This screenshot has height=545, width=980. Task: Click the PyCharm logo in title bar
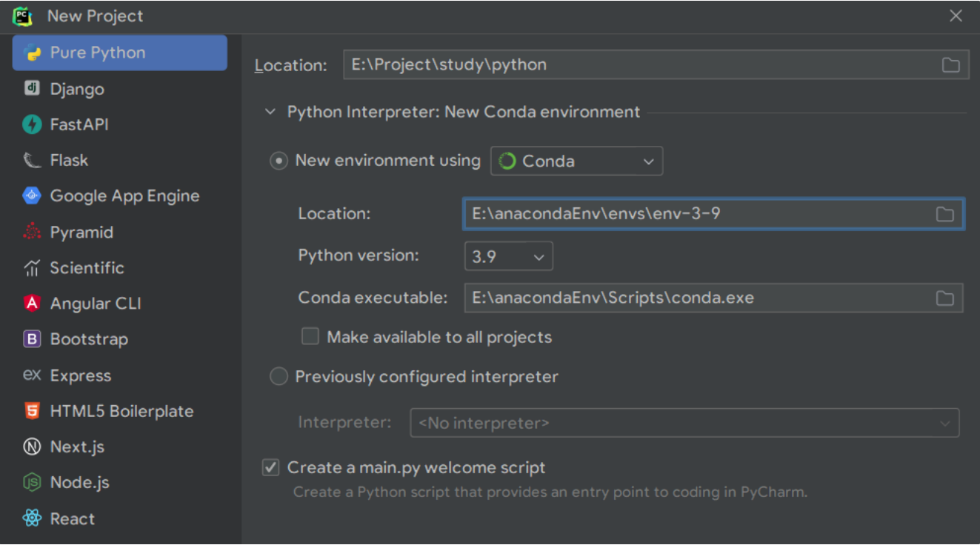click(22, 16)
